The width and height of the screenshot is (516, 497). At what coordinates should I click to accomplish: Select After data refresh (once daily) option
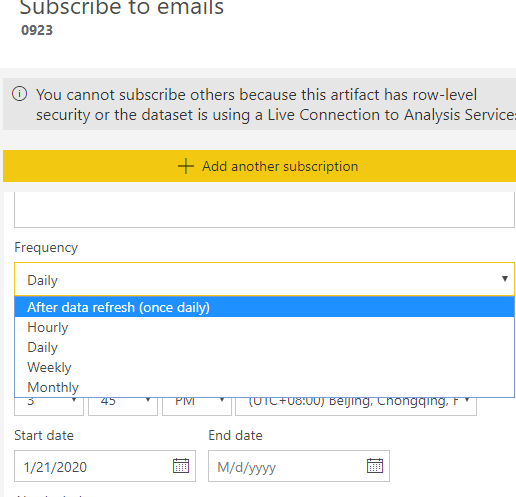point(264,307)
